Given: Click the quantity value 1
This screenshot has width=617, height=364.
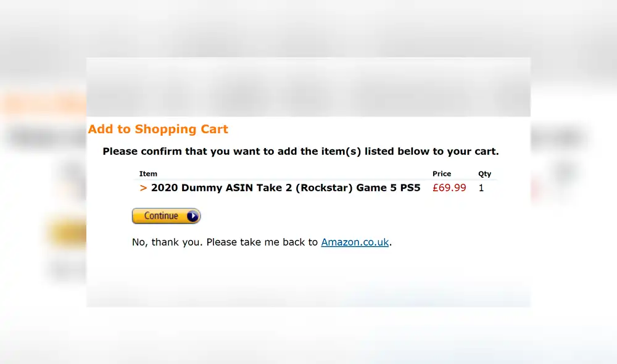Looking at the screenshot, I should 481,188.
